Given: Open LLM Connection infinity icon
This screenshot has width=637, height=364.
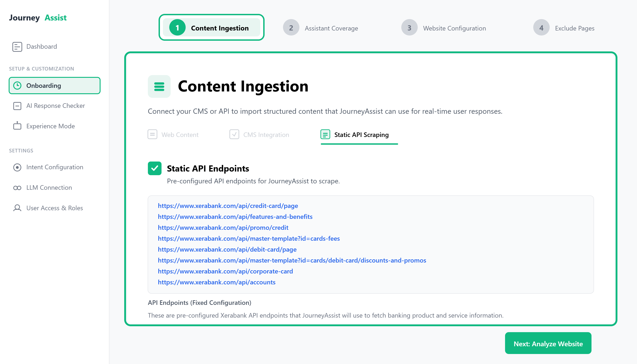Looking at the screenshot, I should click(x=17, y=188).
